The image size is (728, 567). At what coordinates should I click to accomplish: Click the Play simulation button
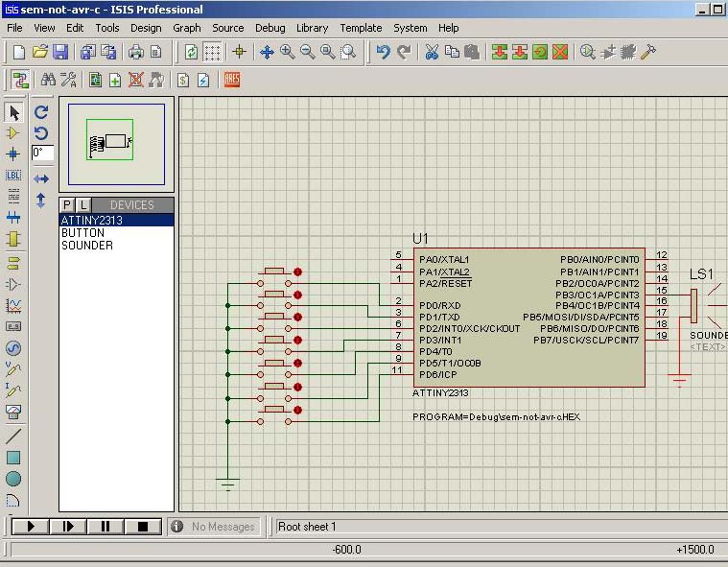[32, 526]
